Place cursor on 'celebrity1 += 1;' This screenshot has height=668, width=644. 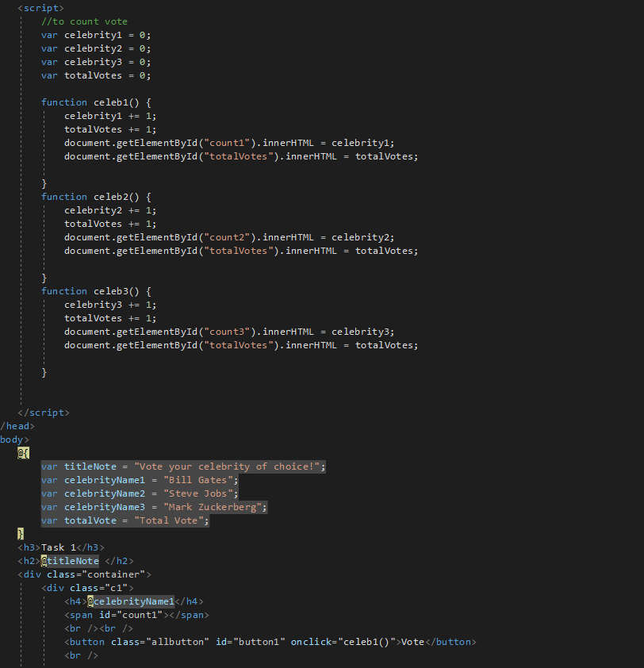coord(110,116)
